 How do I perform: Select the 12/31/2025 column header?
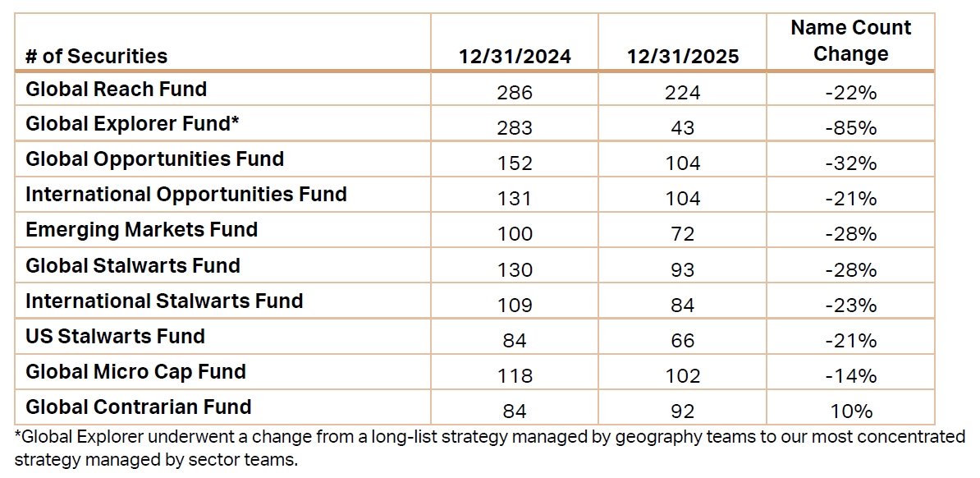[x=683, y=57]
